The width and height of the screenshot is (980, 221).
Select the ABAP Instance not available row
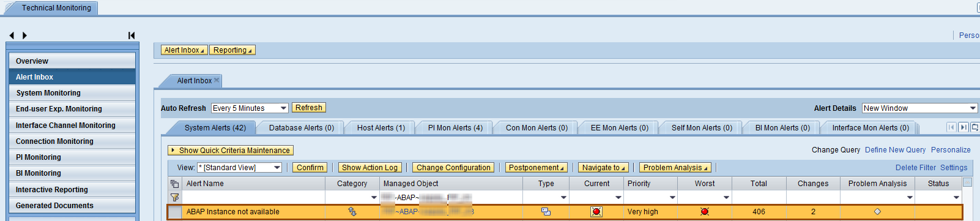tap(175, 212)
